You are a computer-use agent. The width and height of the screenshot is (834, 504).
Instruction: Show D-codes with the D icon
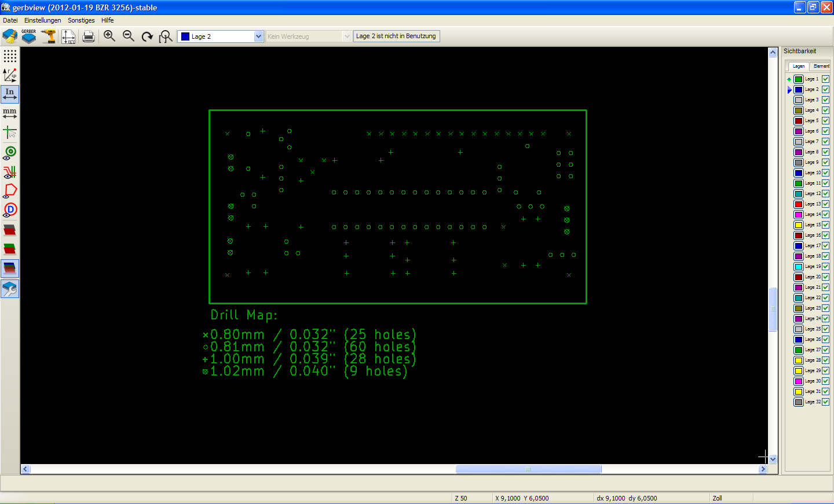coord(10,210)
